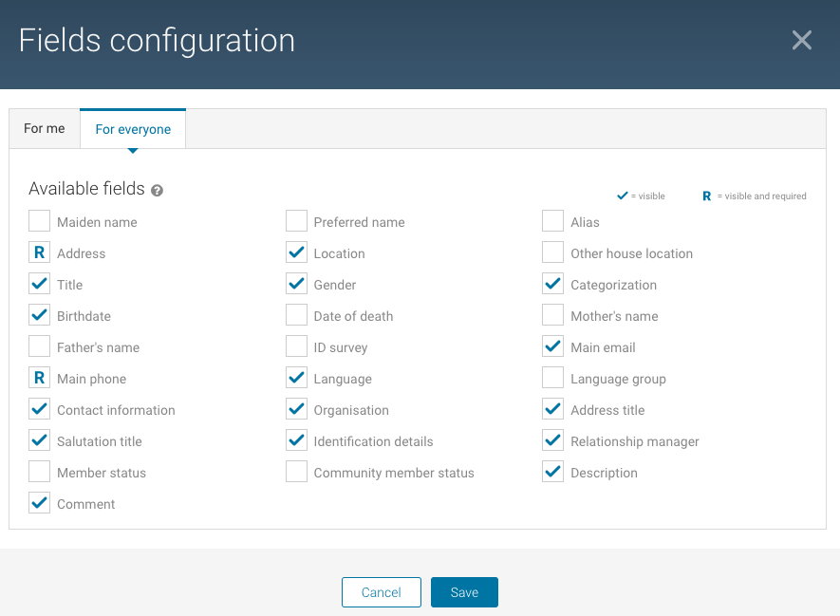Uncheck the Main email checkbox
Image resolution: width=840 pixels, height=616 pixels.
point(552,346)
